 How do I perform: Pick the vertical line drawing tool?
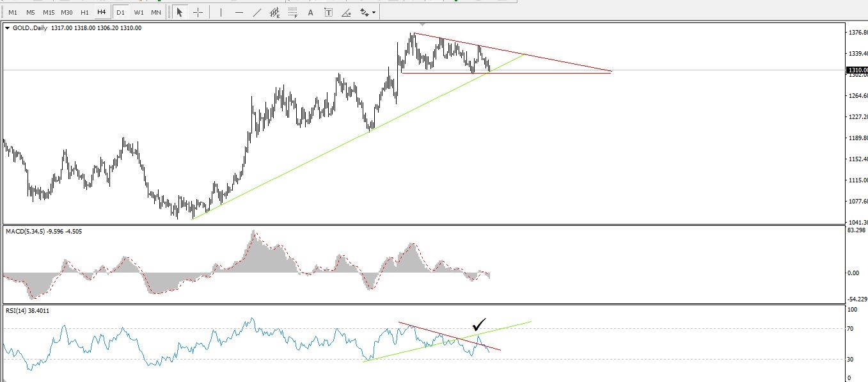point(221,12)
